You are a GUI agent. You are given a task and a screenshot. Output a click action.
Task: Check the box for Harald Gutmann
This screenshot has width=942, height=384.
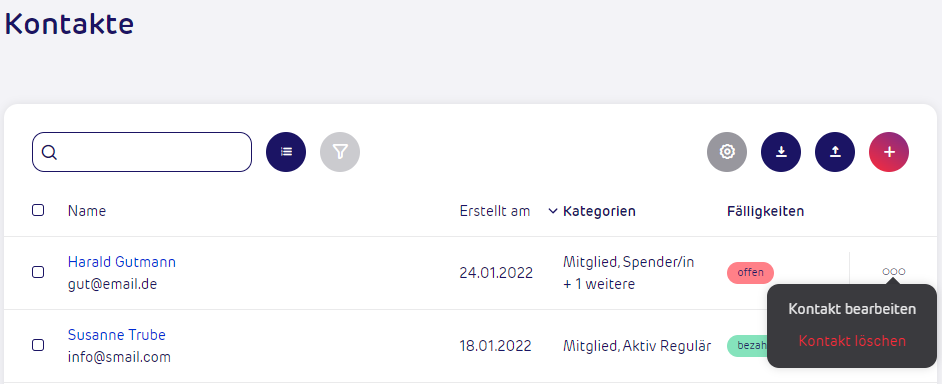(x=38, y=272)
